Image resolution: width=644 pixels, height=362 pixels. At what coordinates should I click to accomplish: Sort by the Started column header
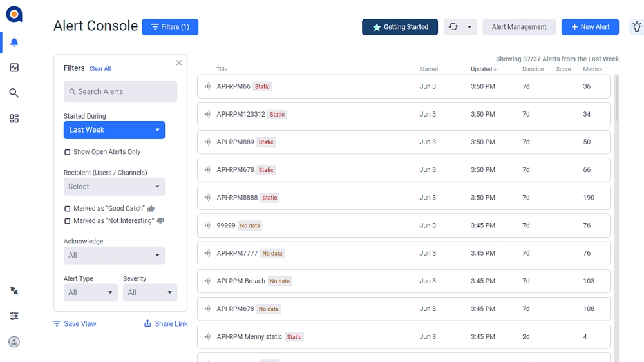point(428,69)
